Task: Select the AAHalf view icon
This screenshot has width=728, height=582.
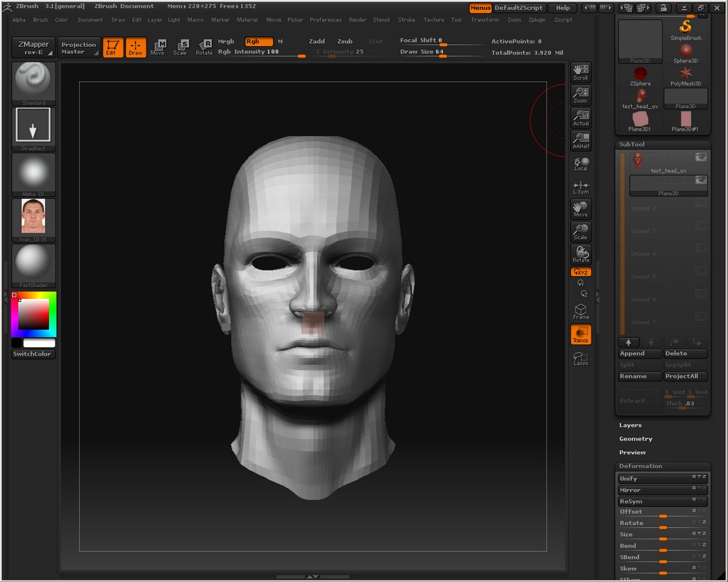Action: 581,140
